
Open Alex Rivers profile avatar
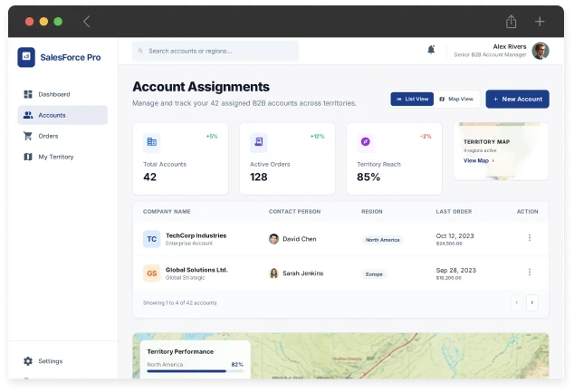point(541,51)
